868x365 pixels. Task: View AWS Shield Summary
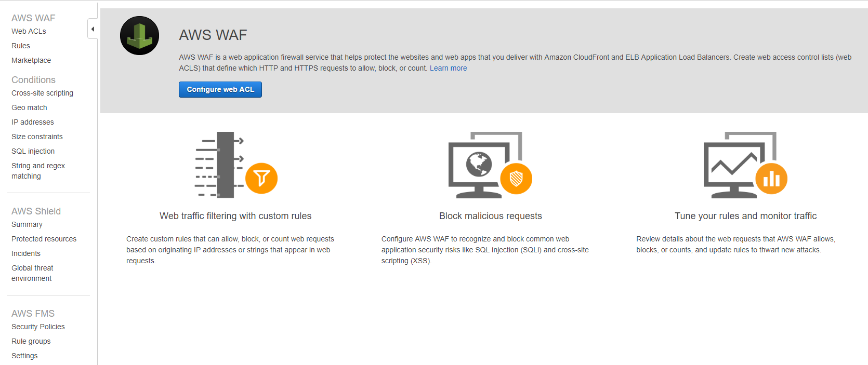(27, 224)
